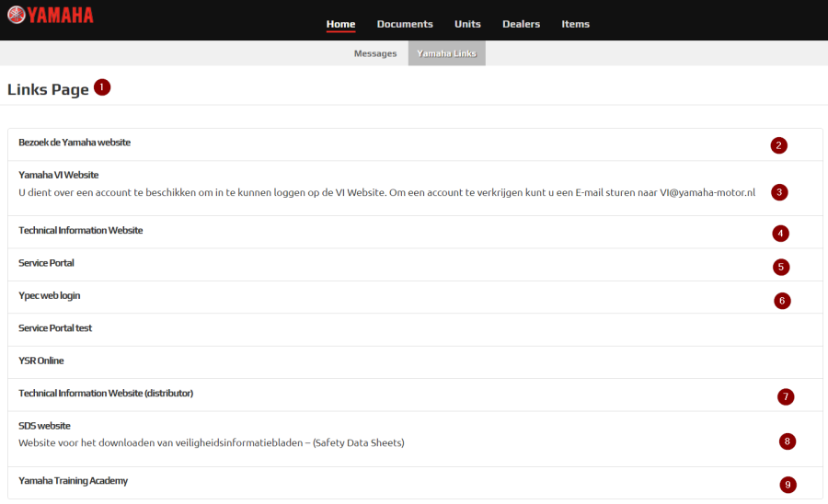Open the Service Portal test link
Image resolution: width=828 pixels, height=504 pixels.
point(55,328)
